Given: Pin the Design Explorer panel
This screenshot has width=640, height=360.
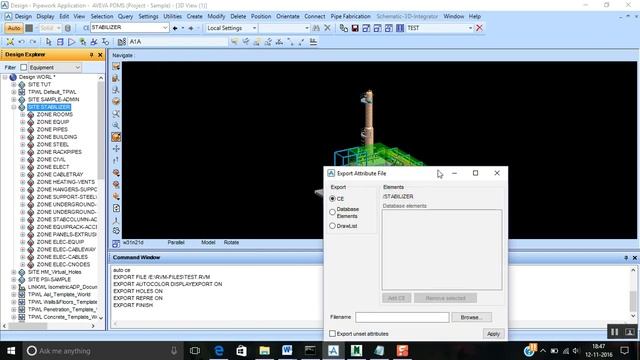Looking at the screenshot, I should click(x=91, y=55).
